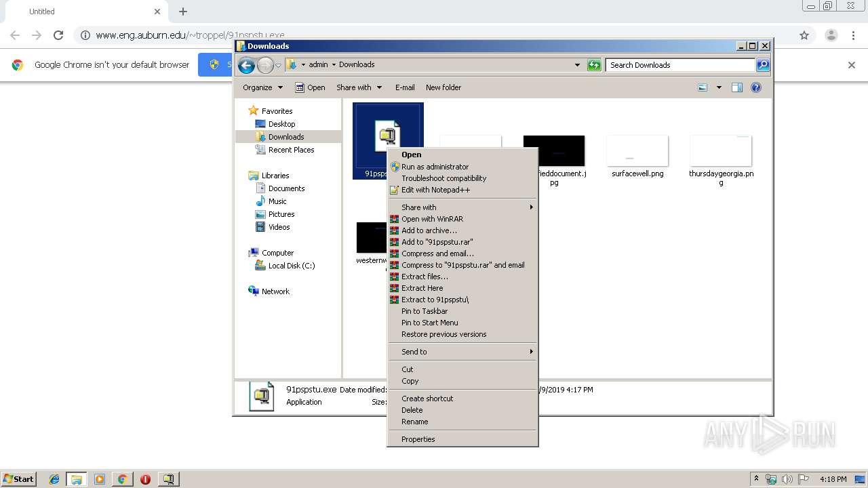Open Internet Explorer from taskbar
Viewport: 868px width, 488px height.
click(54, 479)
